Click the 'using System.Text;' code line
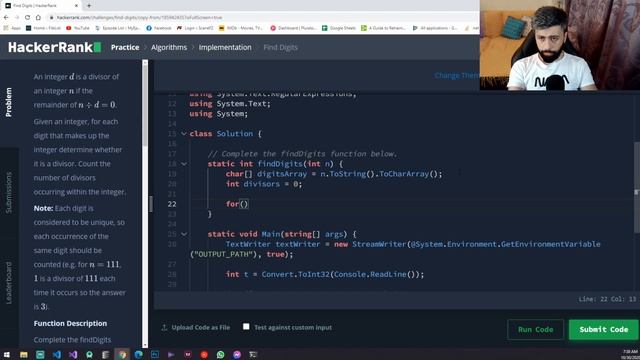 (x=230, y=104)
